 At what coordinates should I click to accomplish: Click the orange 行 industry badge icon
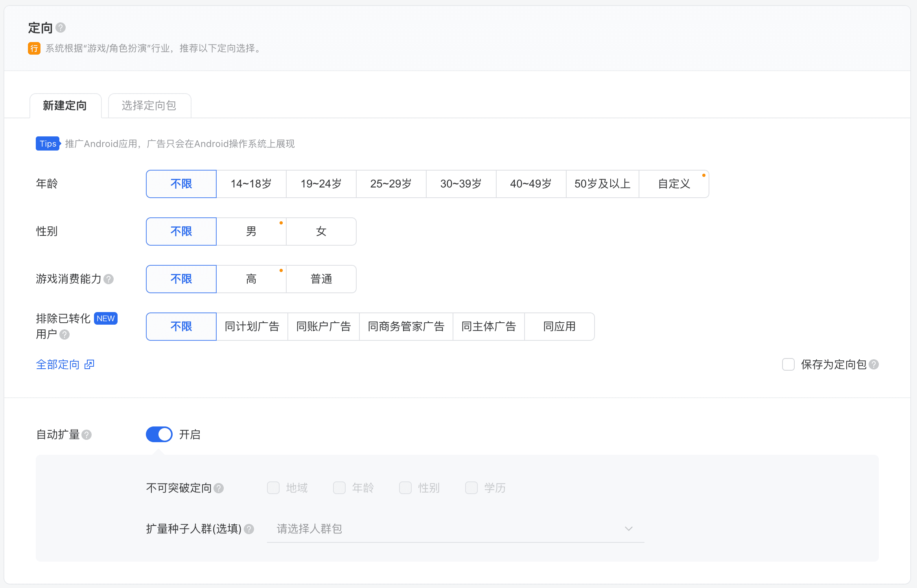pyautogui.click(x=34, y=48)
